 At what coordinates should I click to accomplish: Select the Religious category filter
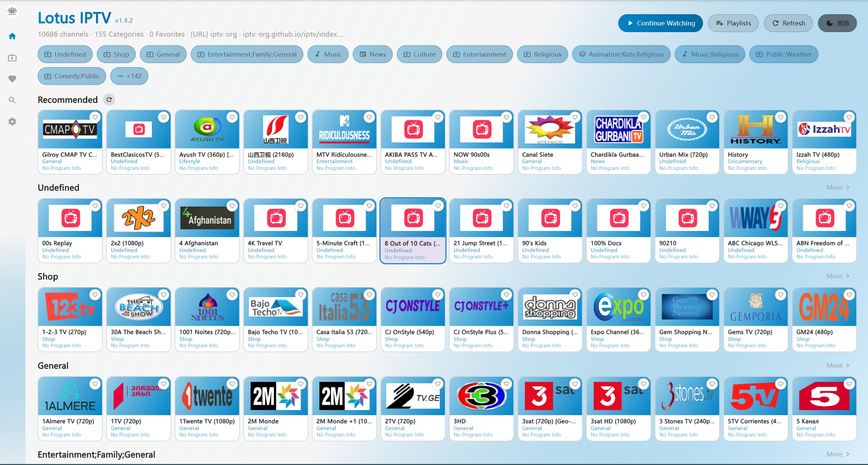click(x=542, y=54)
